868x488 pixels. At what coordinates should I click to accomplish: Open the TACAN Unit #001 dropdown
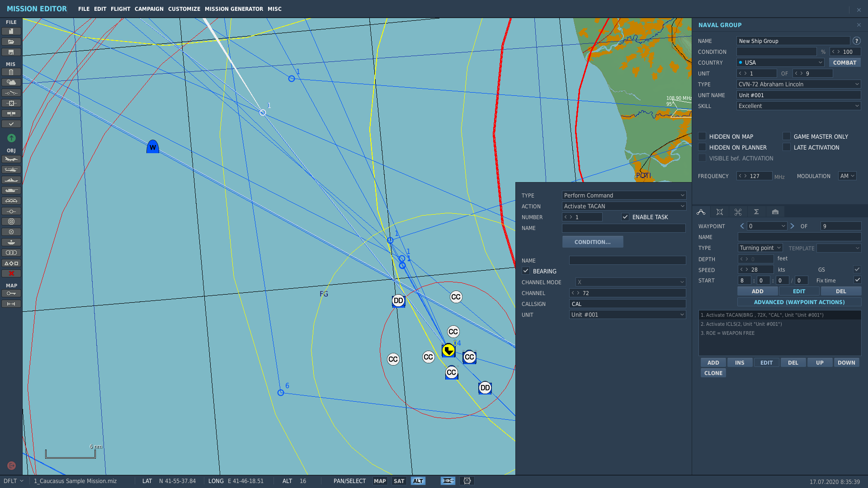point(627,314)
